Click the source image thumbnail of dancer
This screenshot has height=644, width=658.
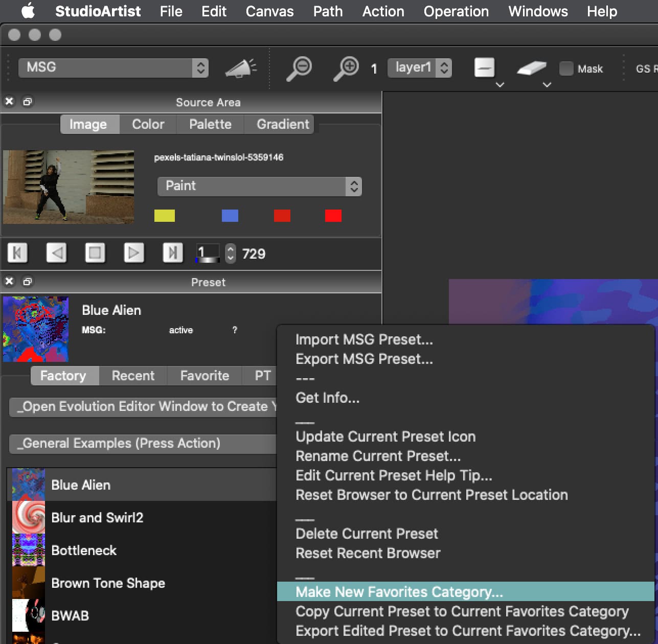coord(69,187)
